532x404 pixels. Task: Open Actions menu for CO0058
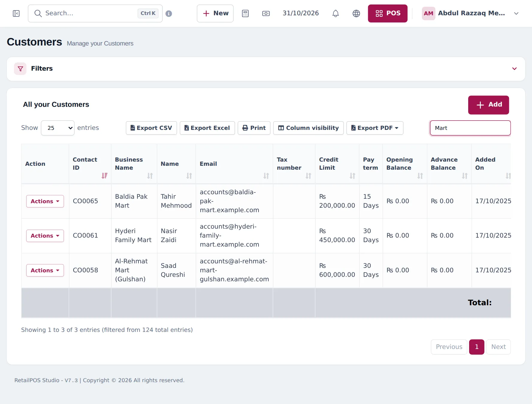[x=45, y=271]
